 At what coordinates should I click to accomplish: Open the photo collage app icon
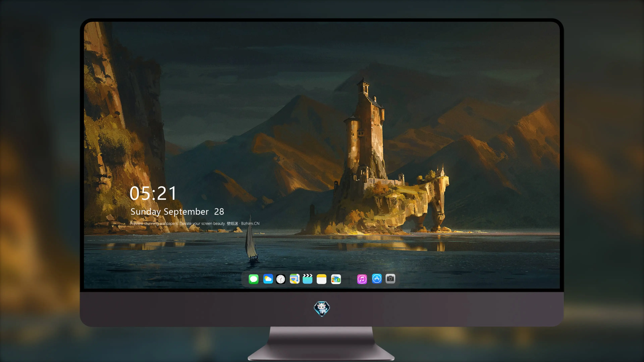coord(336,279)
